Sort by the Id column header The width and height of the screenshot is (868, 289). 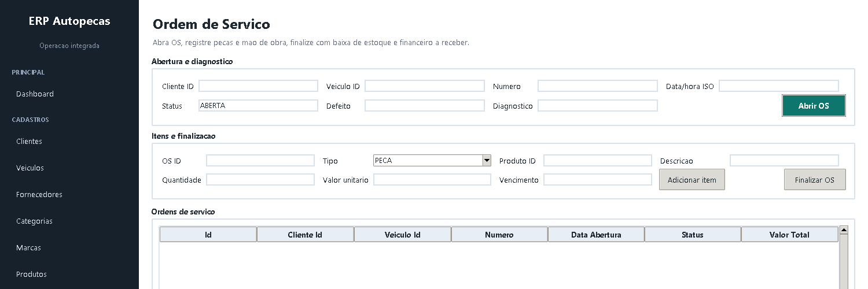point(208,235)
